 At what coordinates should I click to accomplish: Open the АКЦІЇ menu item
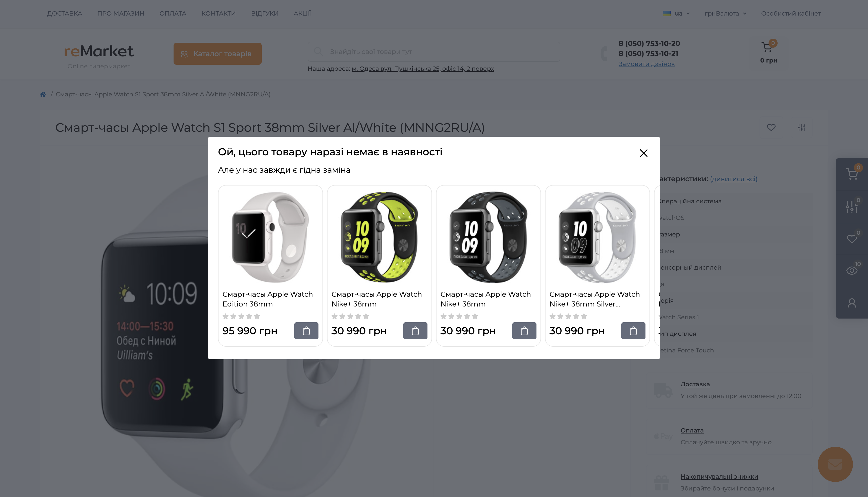pyautogui.click(x=302, y=13)
